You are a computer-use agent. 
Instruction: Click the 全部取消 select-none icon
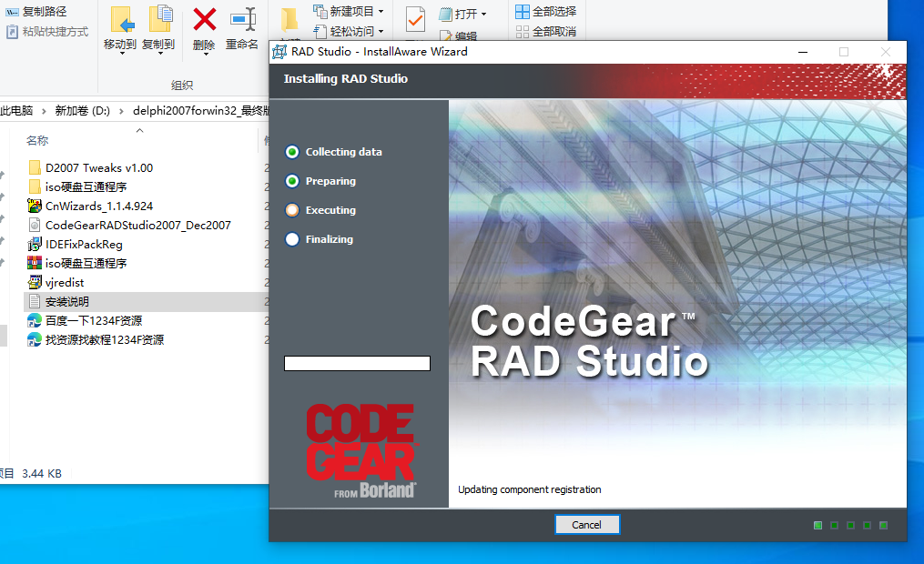tap(523, 32)
